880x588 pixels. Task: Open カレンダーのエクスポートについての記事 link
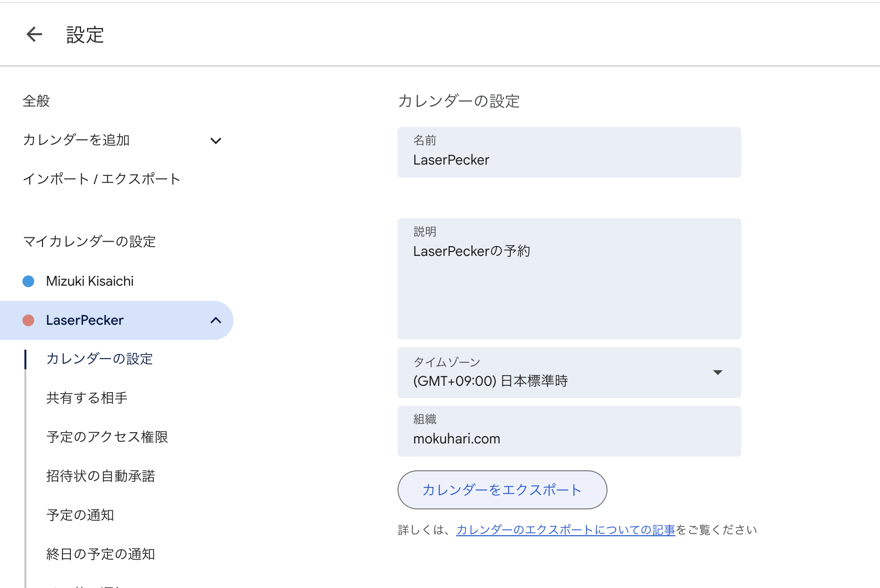pyautogui.click(x=565, y=529)
